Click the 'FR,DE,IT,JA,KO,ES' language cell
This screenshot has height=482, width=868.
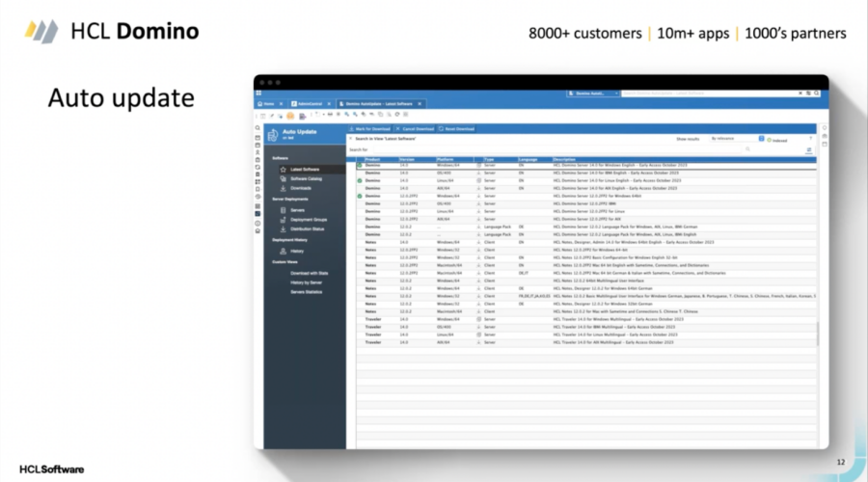point(534,296)
